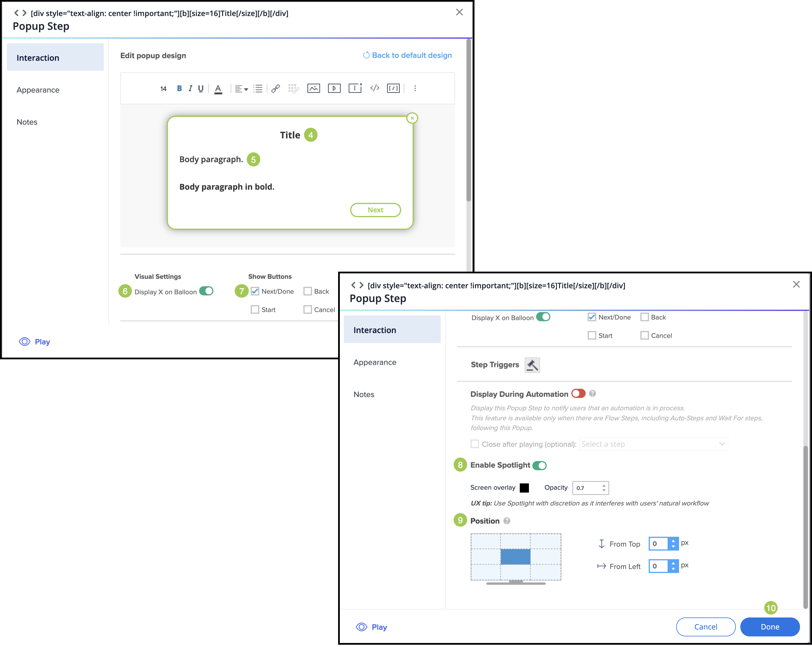Open the more options vertical dots menu

click(x=415, y=89)
